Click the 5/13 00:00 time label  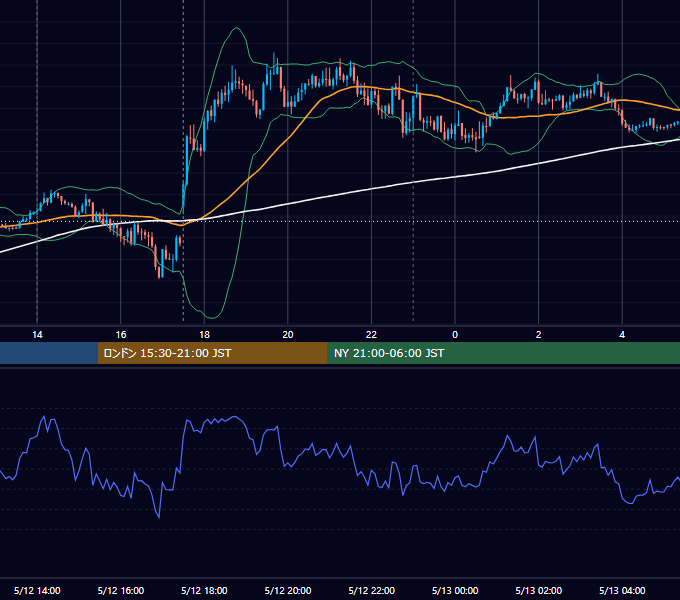(x=455, y=590)
